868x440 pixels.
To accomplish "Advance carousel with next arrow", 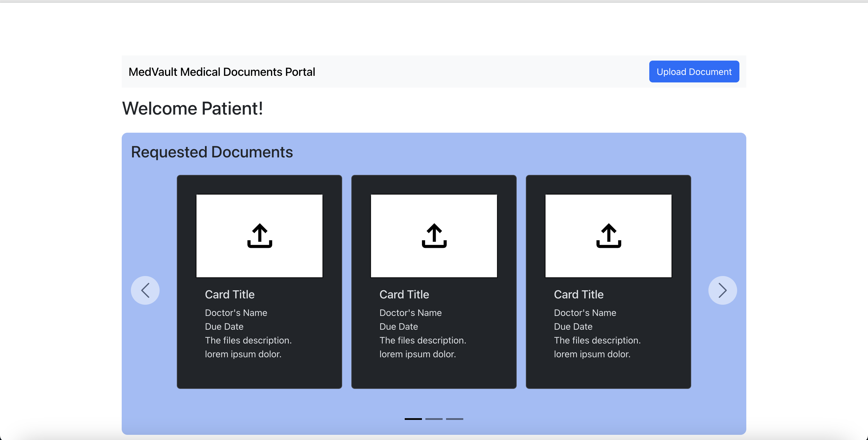I will [722, 290].
